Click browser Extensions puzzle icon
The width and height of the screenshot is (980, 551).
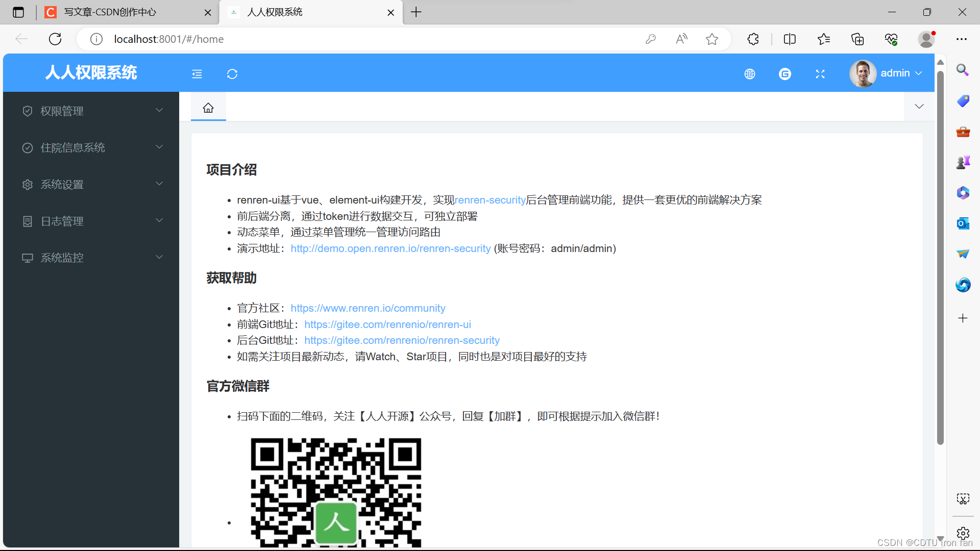tap(753, 39)
